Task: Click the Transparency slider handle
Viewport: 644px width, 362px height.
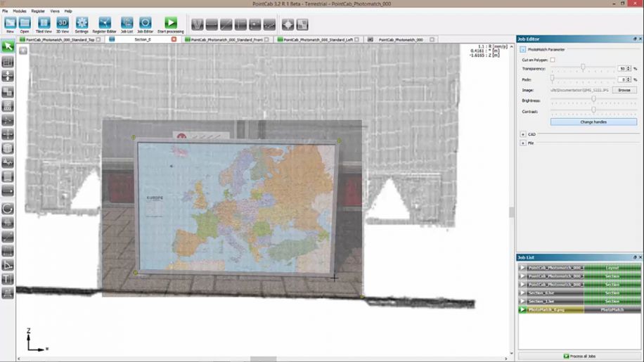Action: (x=583, y=68)
